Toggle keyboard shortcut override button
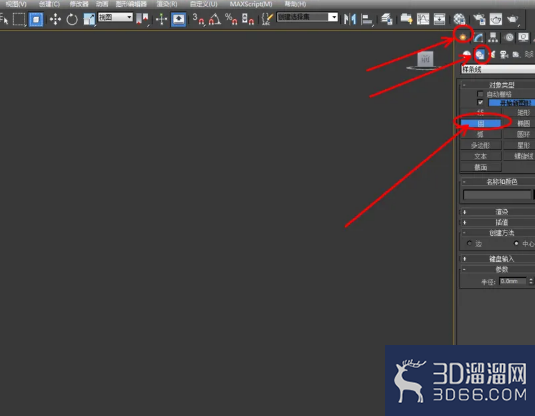This screenshot has width=535, height=416. click(x=178, y=19)
